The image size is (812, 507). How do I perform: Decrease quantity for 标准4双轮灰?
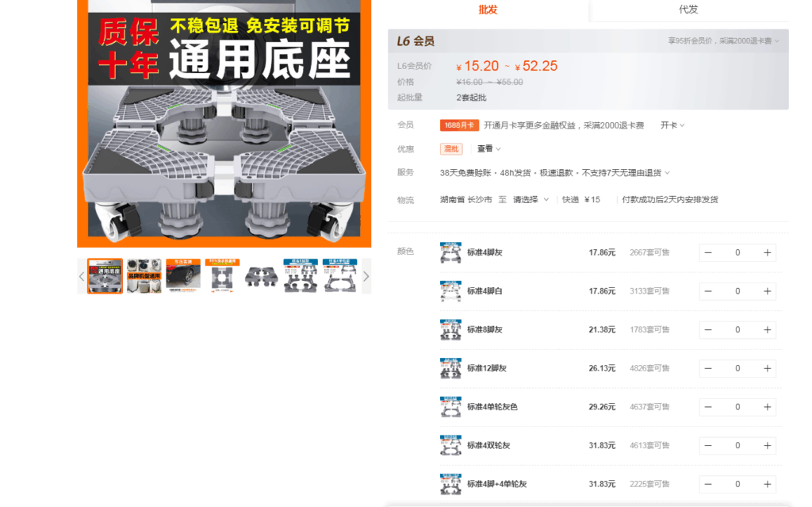click(708, 446)
